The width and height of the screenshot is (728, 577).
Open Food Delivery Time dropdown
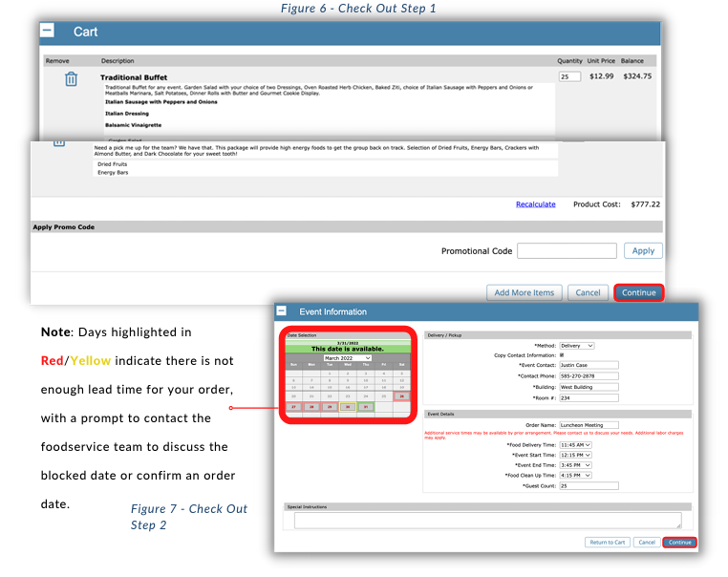click(x=575, y=445)
